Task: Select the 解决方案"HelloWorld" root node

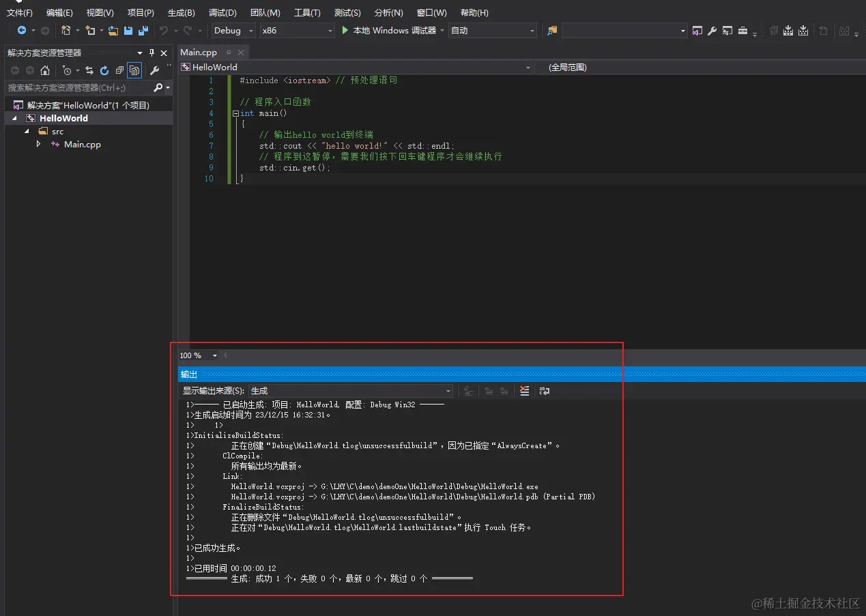Action: [88, 105]
